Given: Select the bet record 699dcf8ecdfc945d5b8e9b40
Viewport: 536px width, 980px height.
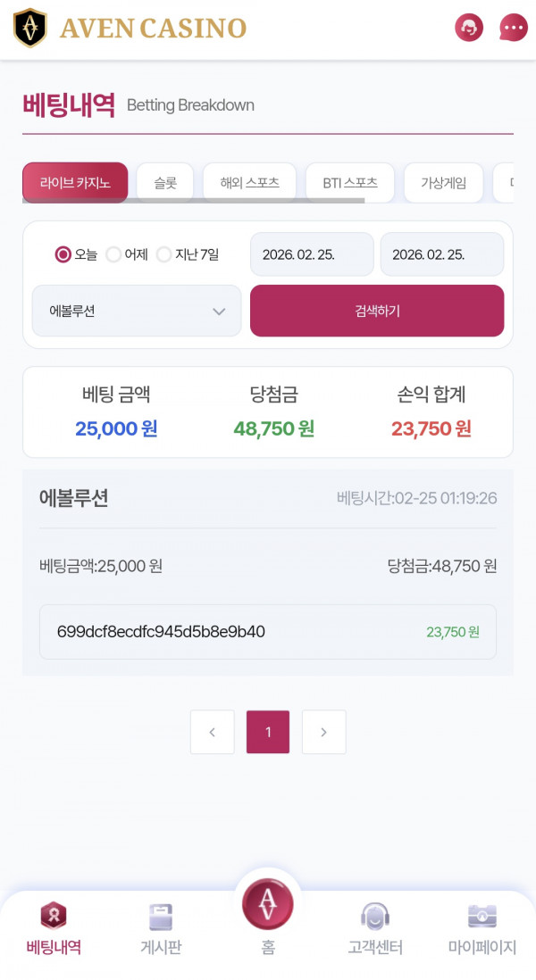Looking at the screenshot, I should (267, 632).
